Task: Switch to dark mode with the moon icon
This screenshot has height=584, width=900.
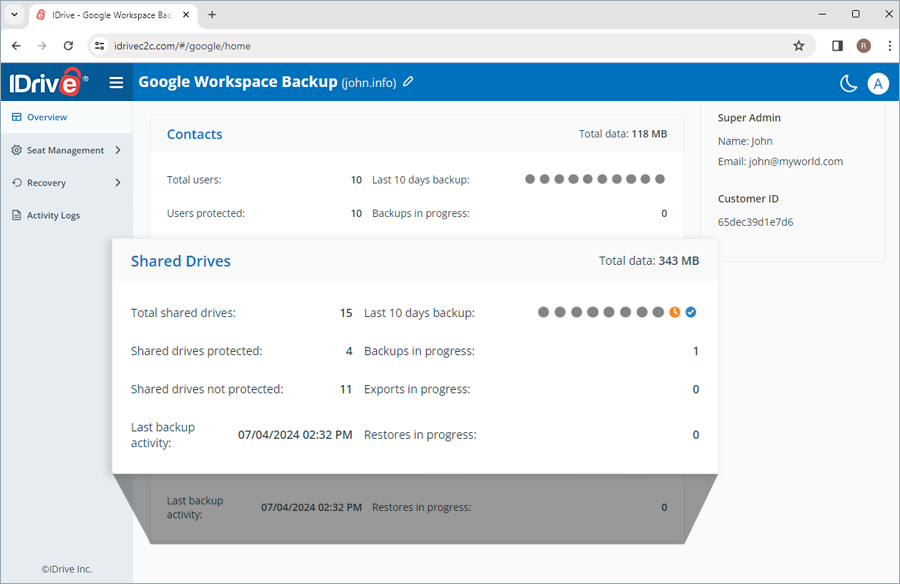Action: click(x=848, y=83)
